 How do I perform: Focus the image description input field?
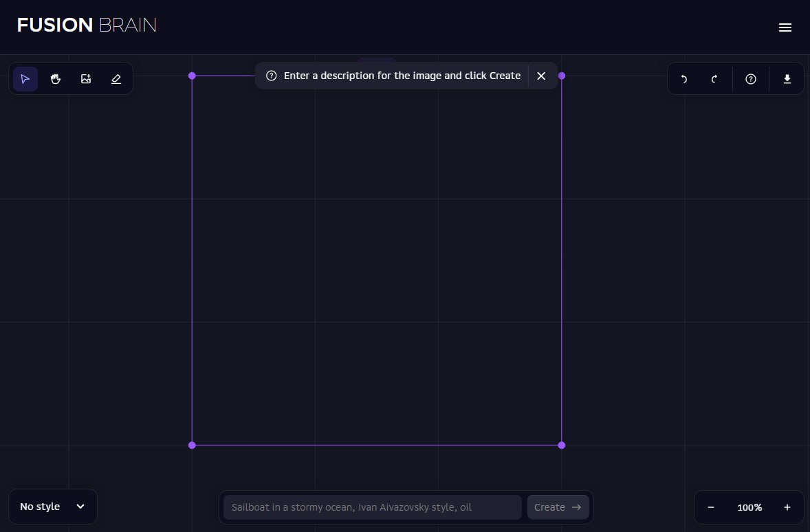(x=372, y=507)
